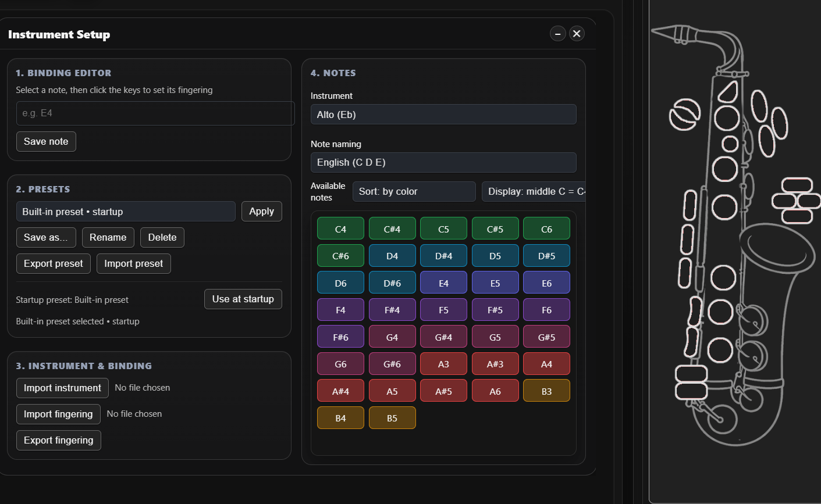Select the green C4 note swatch
821x504 pixels.
(x=340, y=229)
